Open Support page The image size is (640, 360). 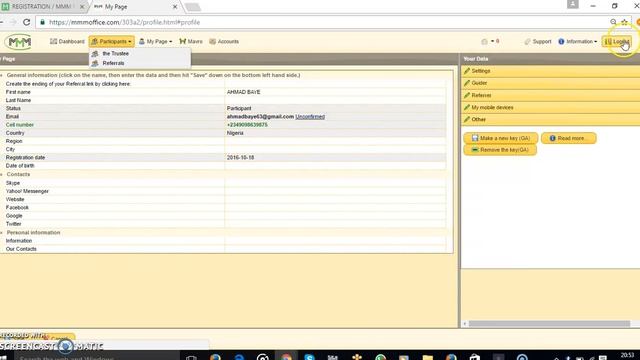point(538,42)
